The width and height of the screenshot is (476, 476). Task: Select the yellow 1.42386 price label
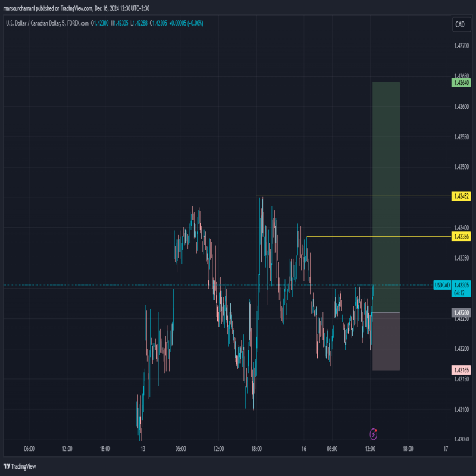coord(461,237)
